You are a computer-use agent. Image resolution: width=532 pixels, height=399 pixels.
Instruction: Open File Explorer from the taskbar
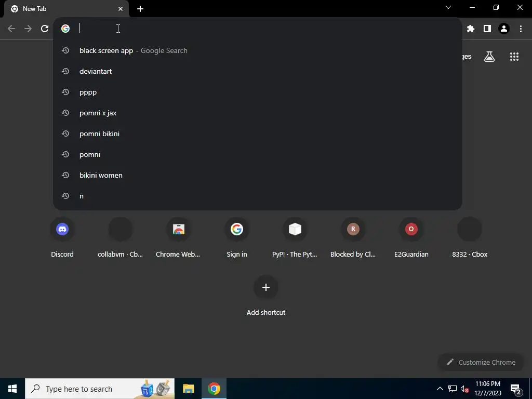[188, 389]
